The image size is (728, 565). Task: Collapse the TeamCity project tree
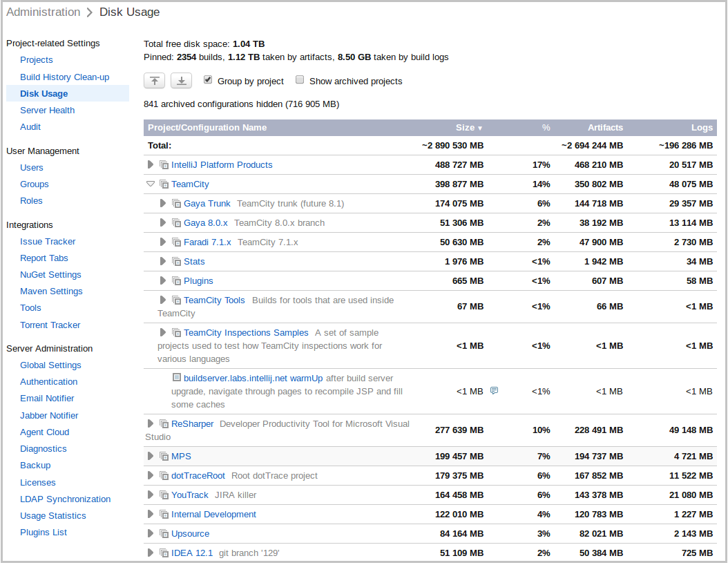[x=151, y=184]
